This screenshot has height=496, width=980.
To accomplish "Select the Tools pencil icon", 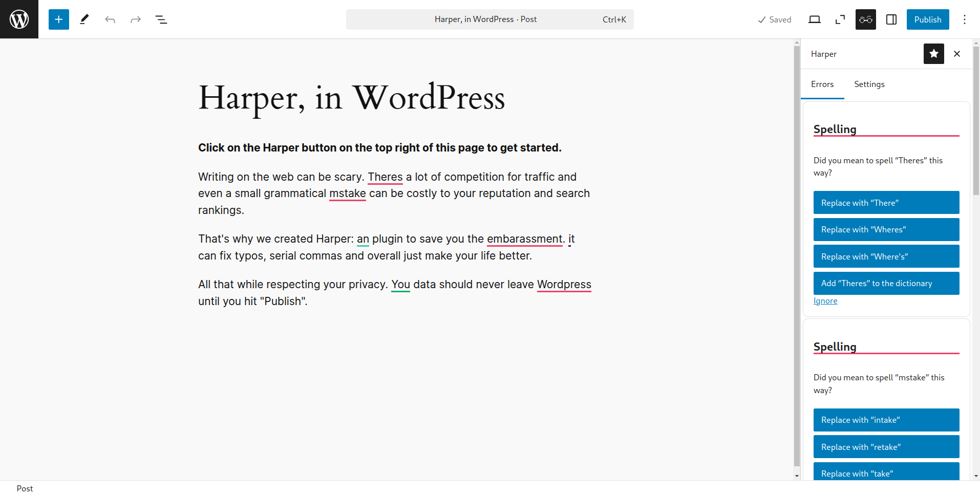I will [x=84, y=19].
